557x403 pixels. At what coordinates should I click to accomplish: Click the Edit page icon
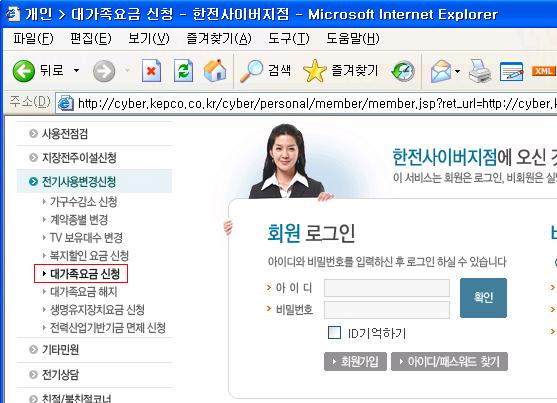(512, 71)
